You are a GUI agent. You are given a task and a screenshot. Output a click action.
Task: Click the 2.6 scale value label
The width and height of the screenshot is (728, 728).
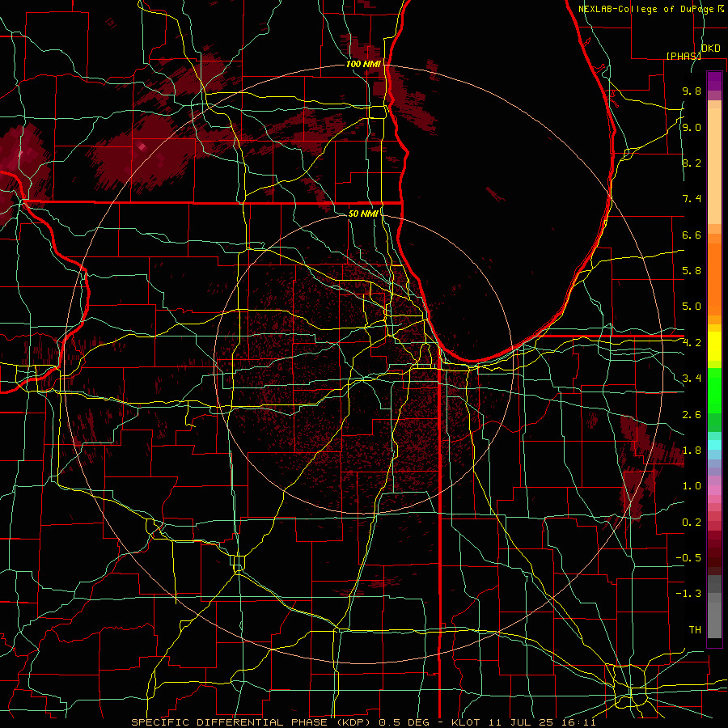point(692,415)
